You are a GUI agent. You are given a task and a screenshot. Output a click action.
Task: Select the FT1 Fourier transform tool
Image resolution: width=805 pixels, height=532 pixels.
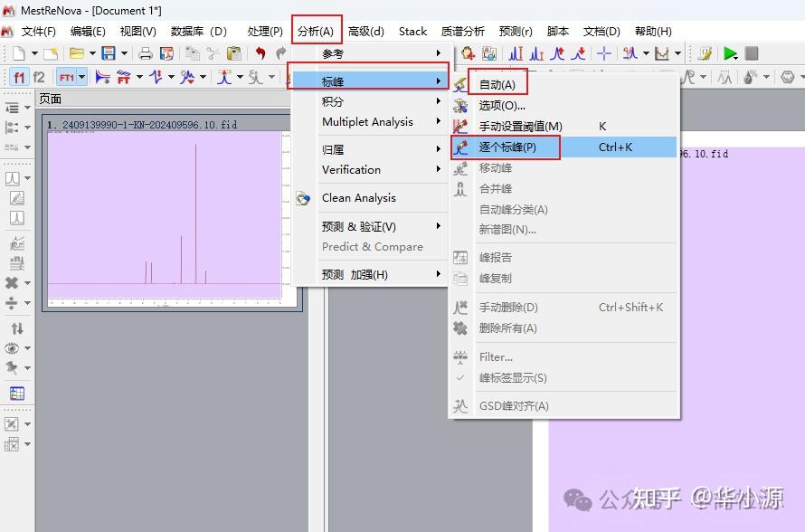point(66,76)
